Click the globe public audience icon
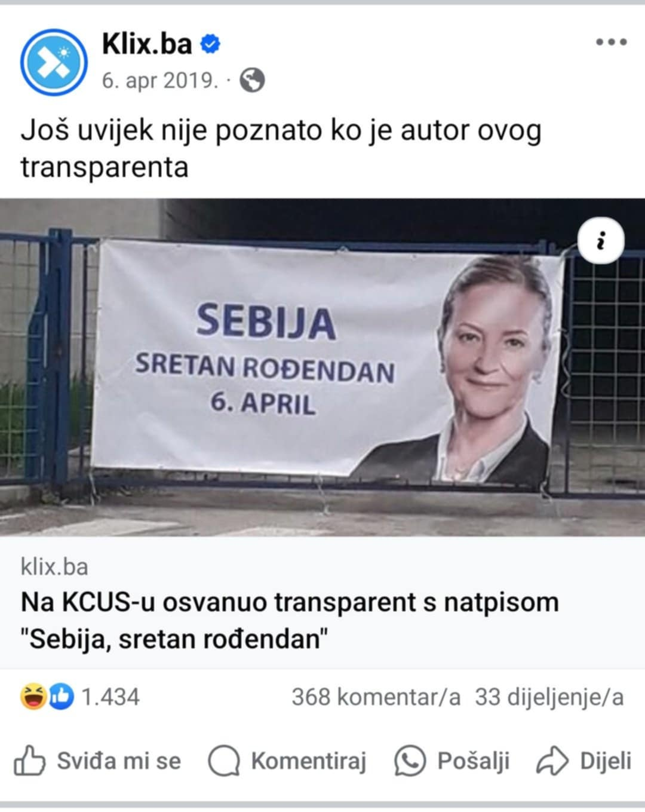Screen dimensions: 645x812 tap(252, 80)
